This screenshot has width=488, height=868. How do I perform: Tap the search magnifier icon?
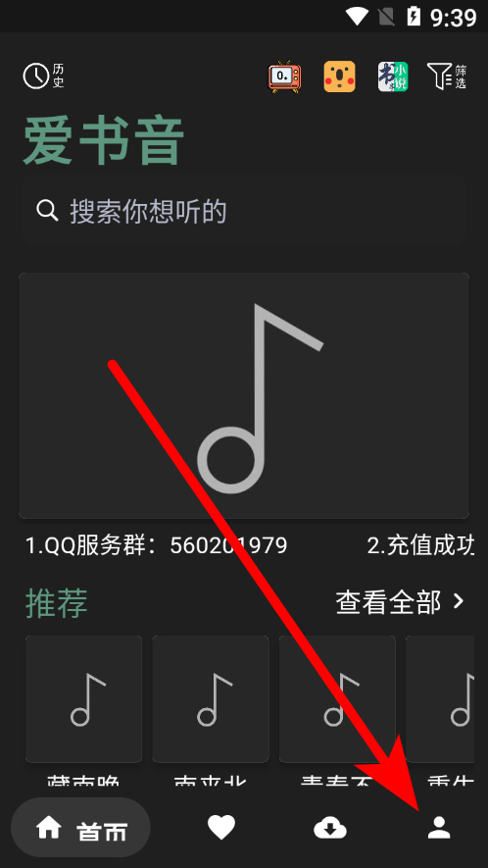click(47, 211)
